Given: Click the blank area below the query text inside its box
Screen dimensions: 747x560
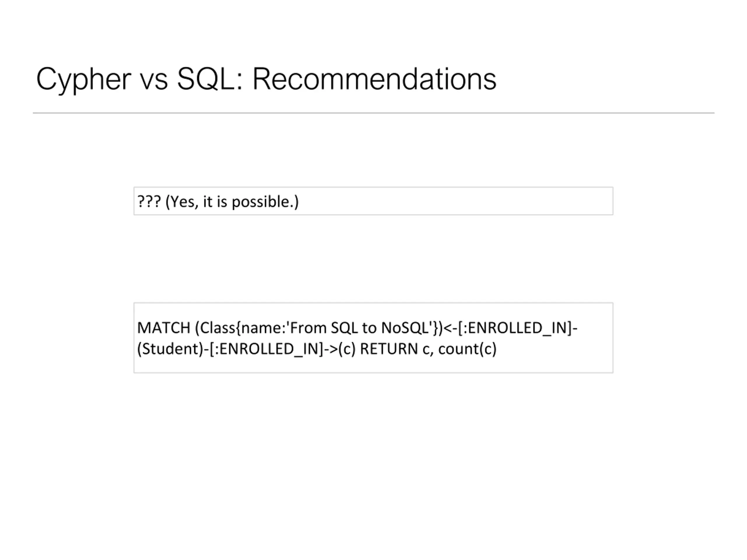Looking at the screenshot, I should click(373, 365).
